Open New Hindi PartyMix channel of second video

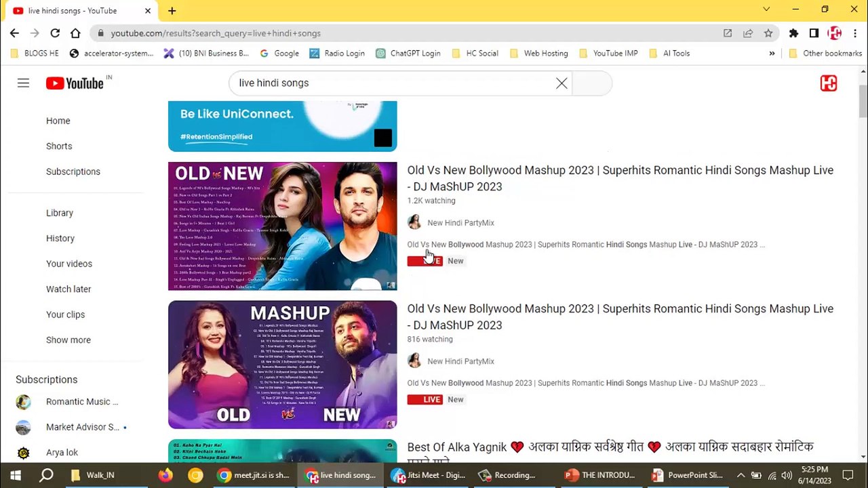[460, 361]
